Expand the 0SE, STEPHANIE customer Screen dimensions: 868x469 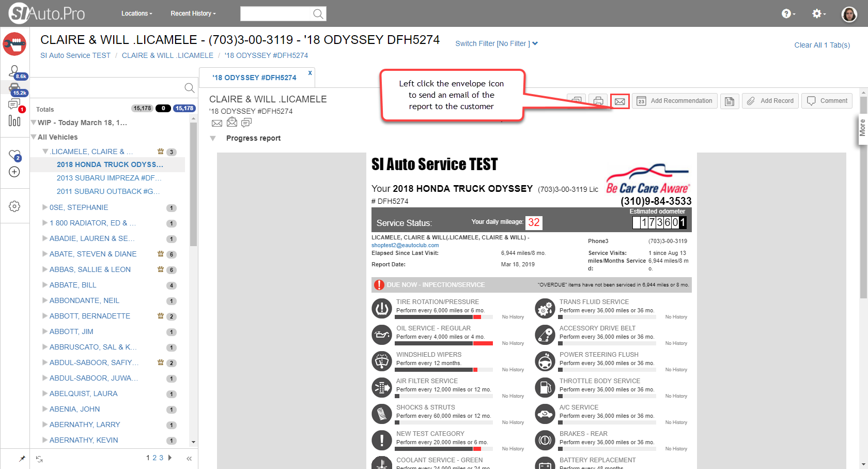45,207
